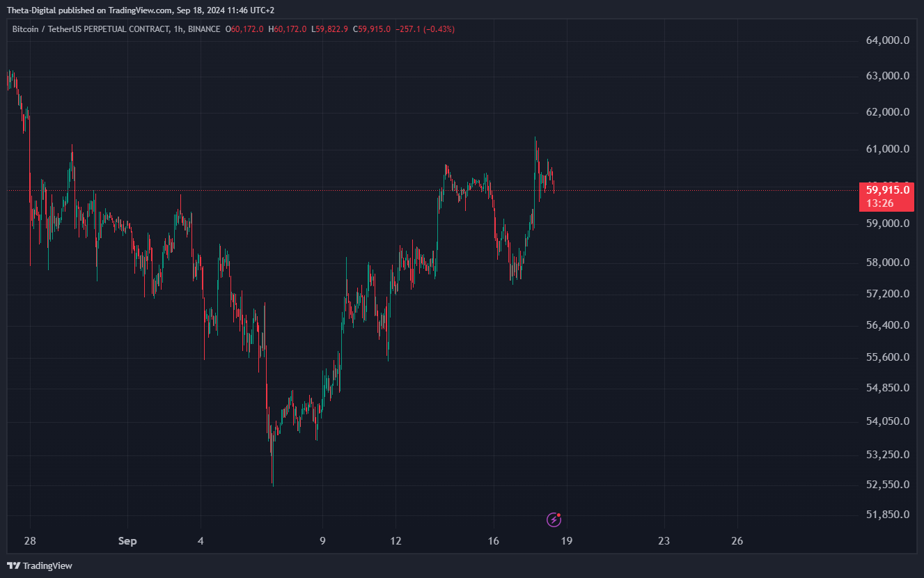Click the 23 date label on time axis
924x578 pixels.
(x=664, y=541)
